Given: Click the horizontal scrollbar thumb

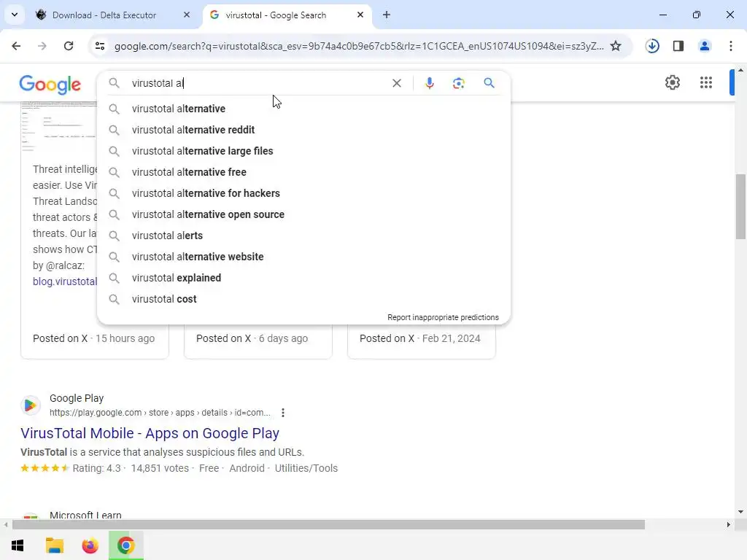Looking at the screenshot, I should [x=328, y=525].
